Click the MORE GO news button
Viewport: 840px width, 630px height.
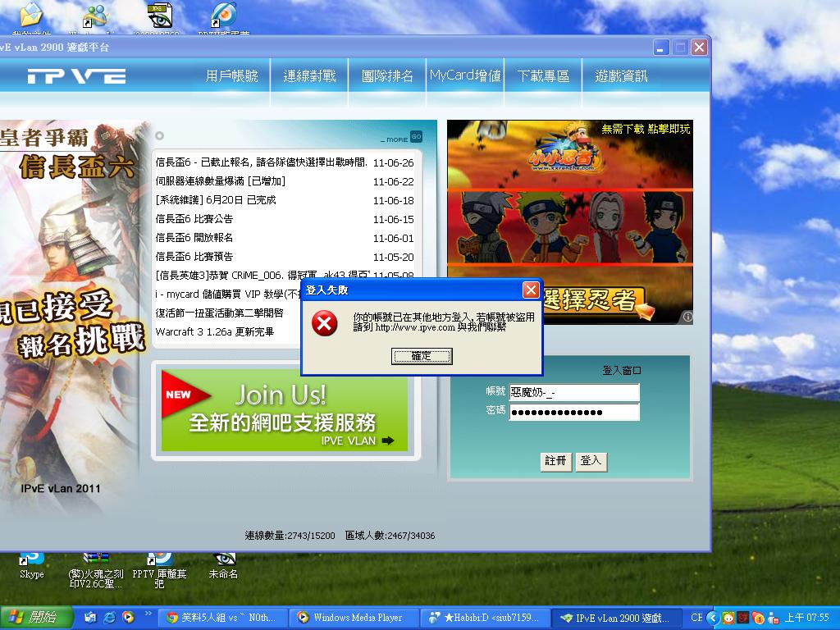402,138
